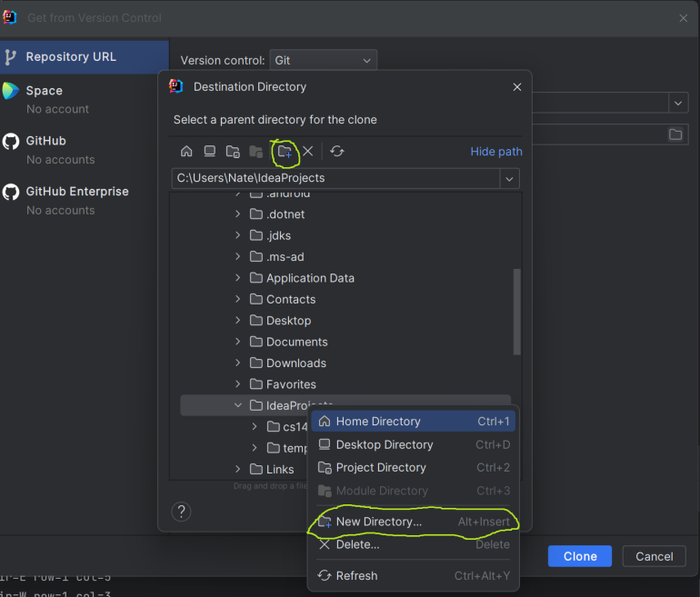This screenshot has width=700, height=597.
Task: Select the Documents folder row
Action: pos(345,342)
